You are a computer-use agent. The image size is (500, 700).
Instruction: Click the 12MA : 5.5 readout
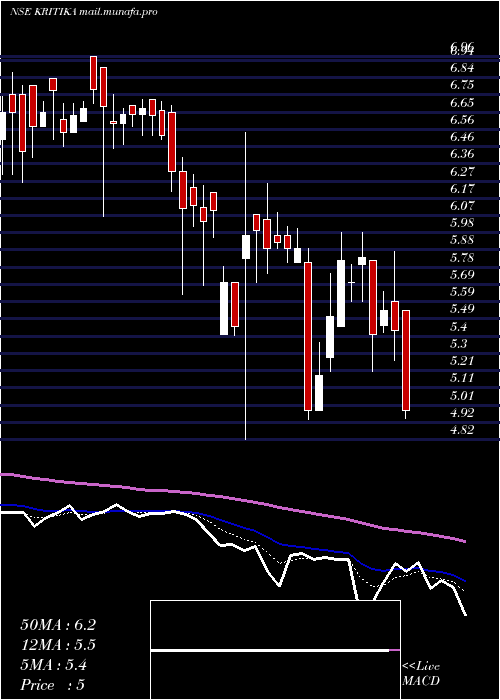pos(58,645)
